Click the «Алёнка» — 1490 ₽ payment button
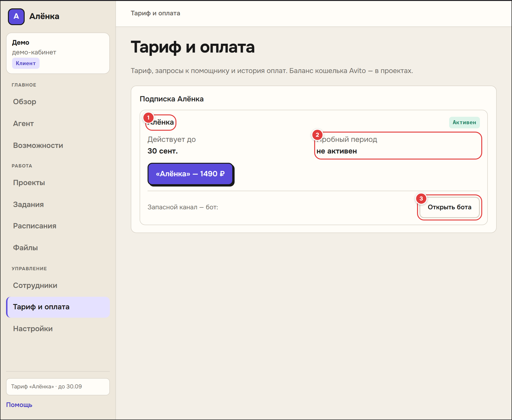This screenshot has width=512, height=420. [190, 174]
